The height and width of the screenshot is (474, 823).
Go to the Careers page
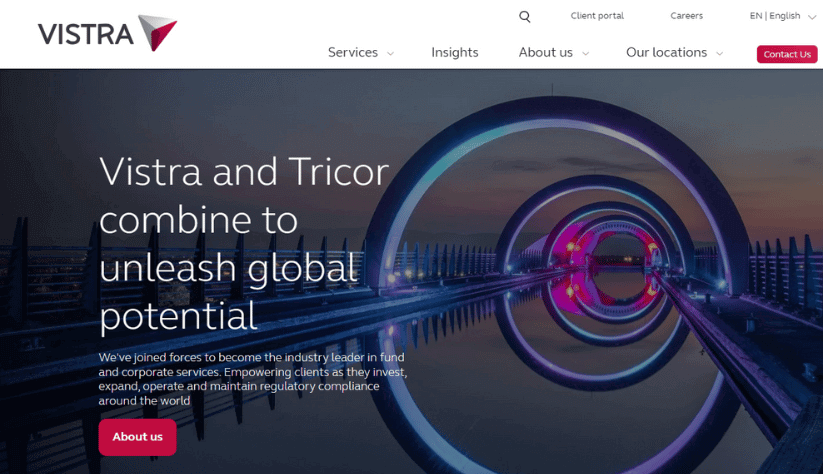point(686,16)
